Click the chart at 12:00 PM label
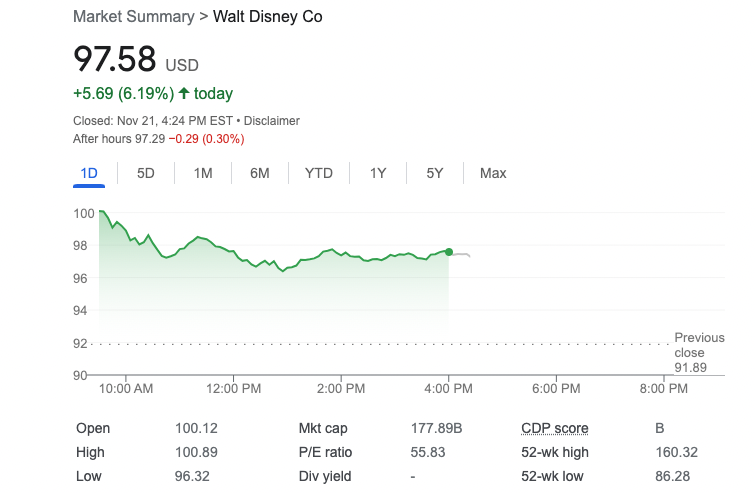 (x=234, y=388)
